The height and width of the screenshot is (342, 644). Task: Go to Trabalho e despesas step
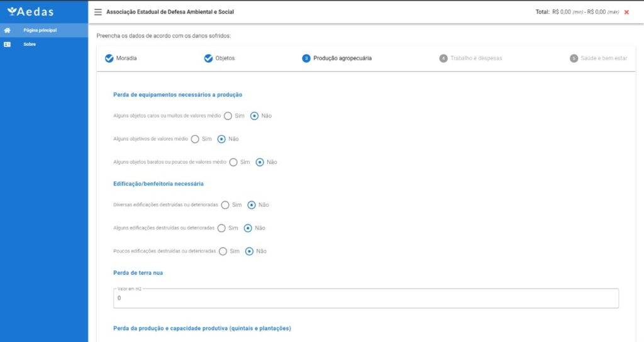pos(475,58)
